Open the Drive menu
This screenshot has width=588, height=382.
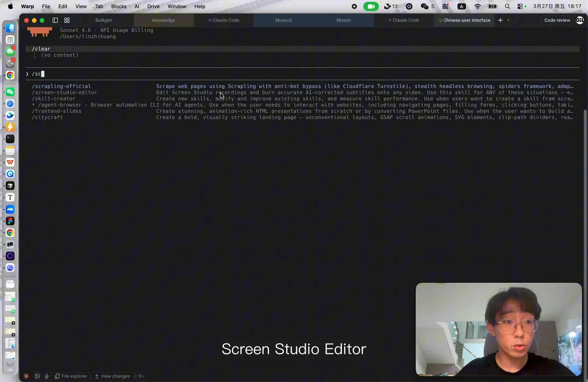[153, 6]
